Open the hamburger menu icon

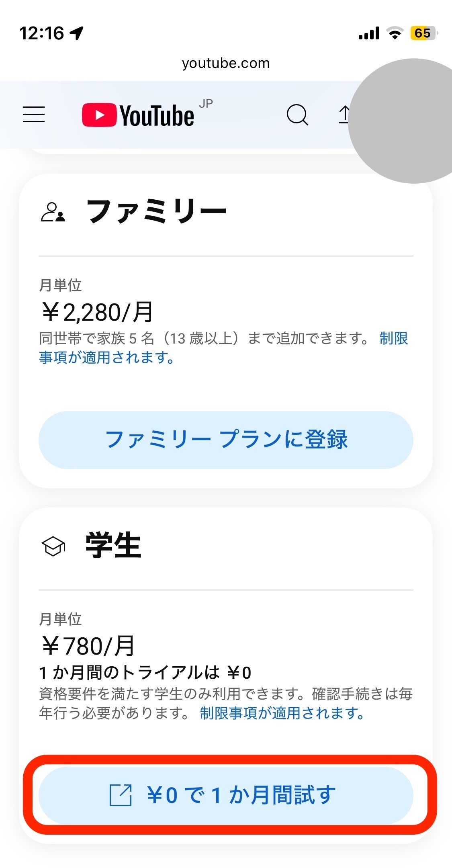(x=34, y=114)
